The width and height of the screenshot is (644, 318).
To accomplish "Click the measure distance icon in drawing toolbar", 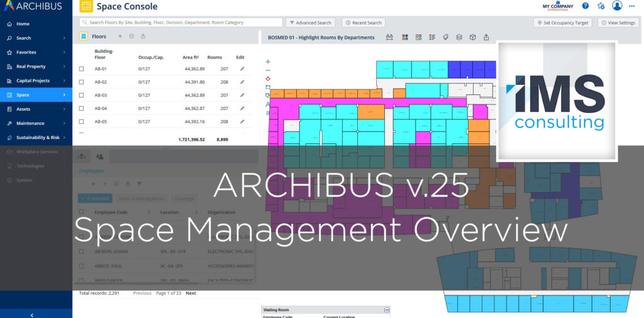I will tap(390, 37).
